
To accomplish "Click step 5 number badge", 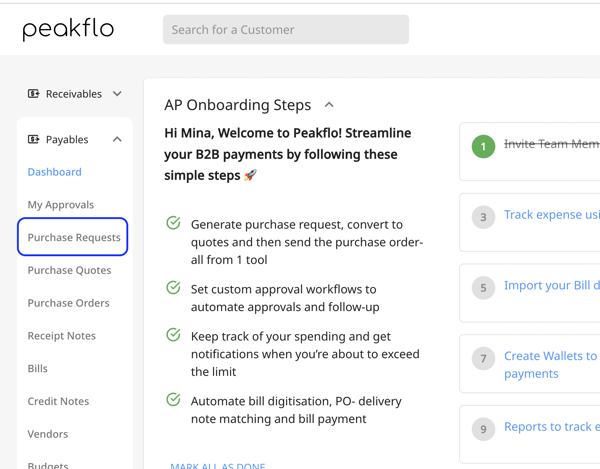I will [483, 288].
